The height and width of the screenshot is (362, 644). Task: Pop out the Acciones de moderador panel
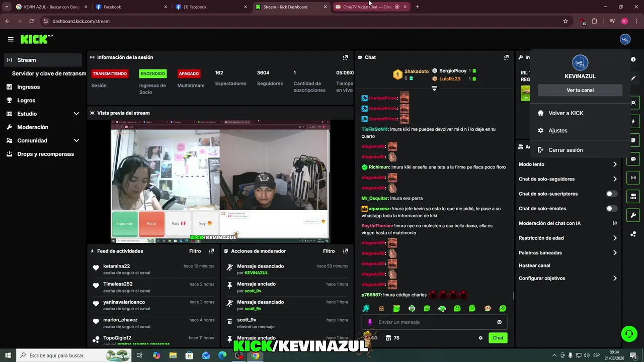(x=345, y=251)
